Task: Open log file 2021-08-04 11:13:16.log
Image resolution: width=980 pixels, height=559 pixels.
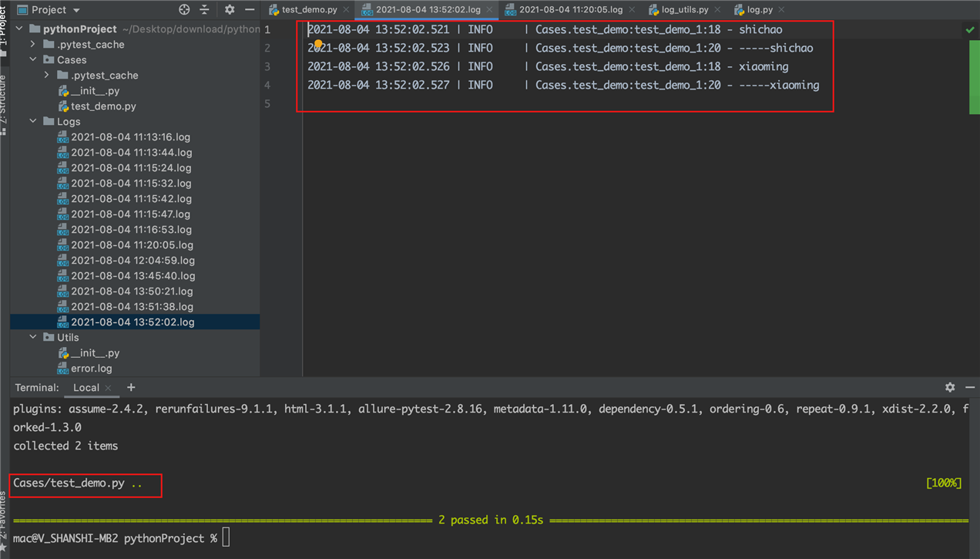Action: click(x=131, y=136)
